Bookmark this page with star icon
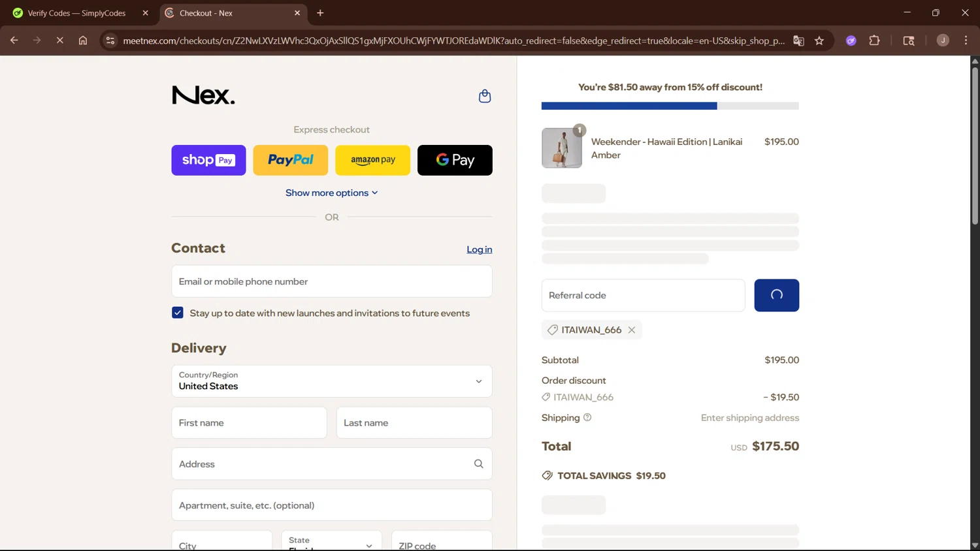980x551 pixels. pyautogui.click(x=819, y=40)
